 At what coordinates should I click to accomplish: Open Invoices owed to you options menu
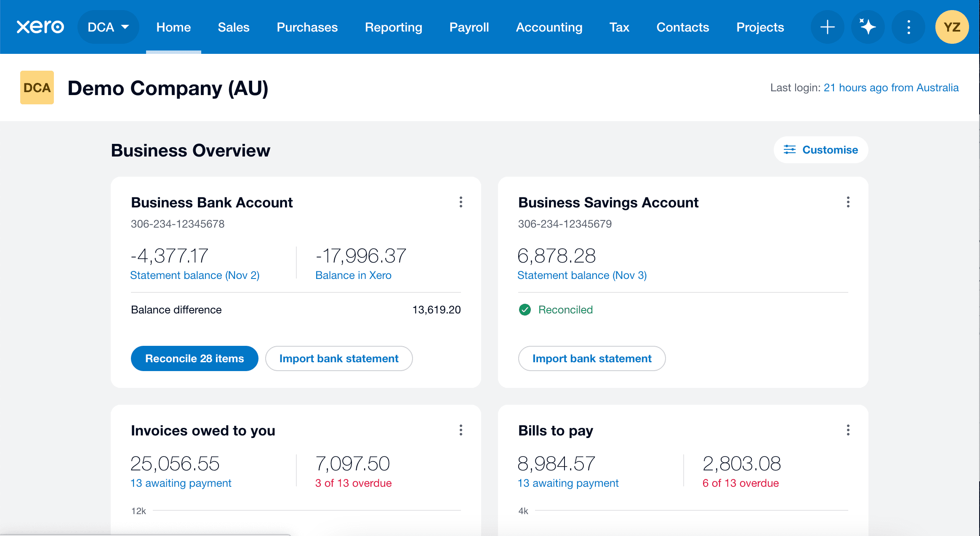[x=461, y=430]
